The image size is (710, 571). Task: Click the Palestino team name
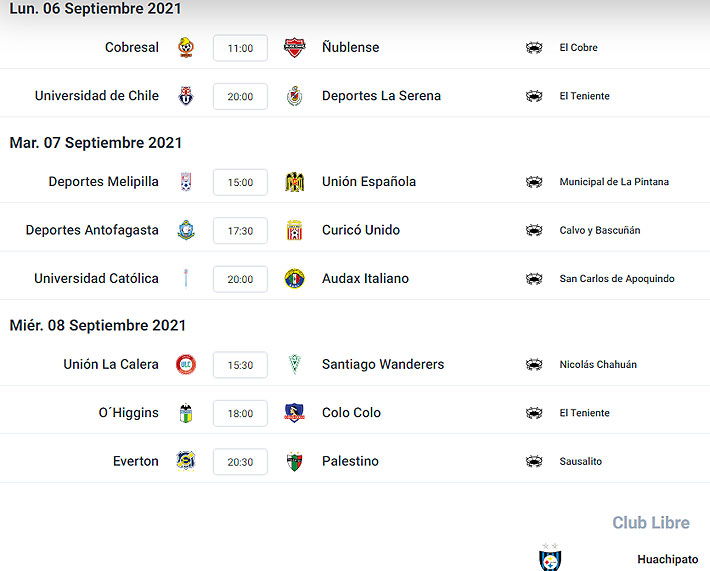(350, 461)
